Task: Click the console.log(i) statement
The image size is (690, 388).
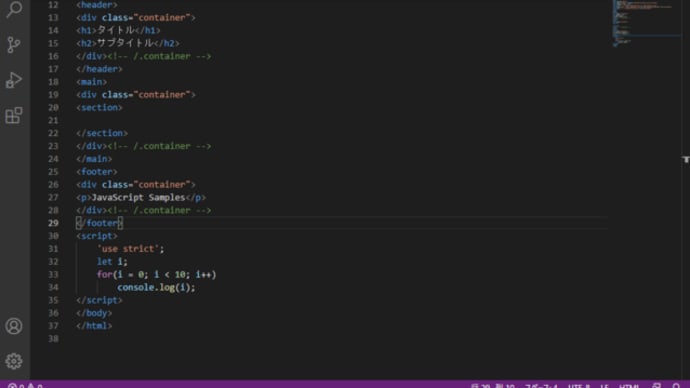Action: 156,287
